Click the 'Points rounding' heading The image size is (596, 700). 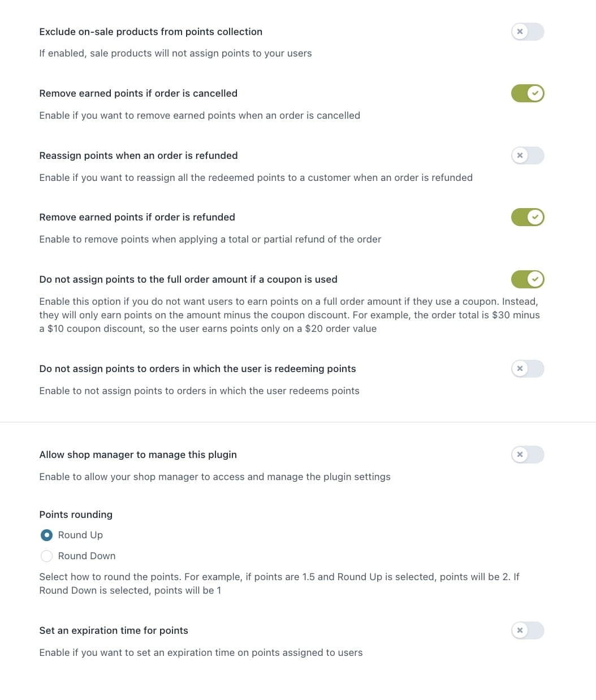(x=76, y=515)
